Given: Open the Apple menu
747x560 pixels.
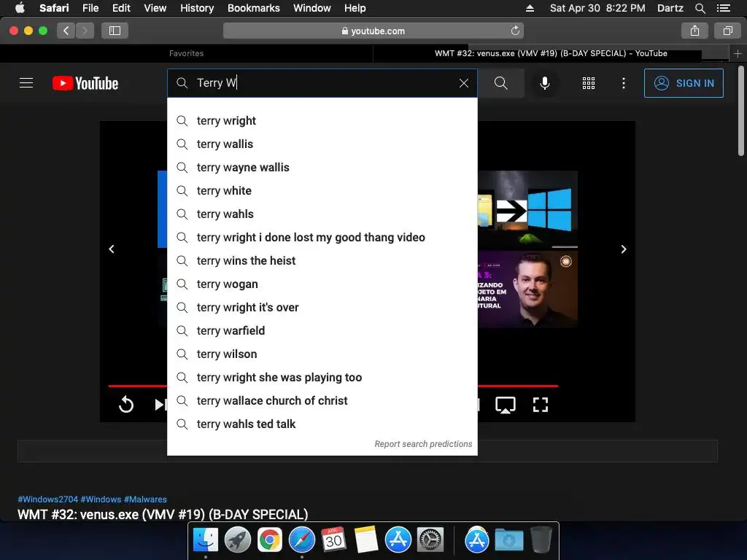Looking at the screenshot, I should coord(20,8).
